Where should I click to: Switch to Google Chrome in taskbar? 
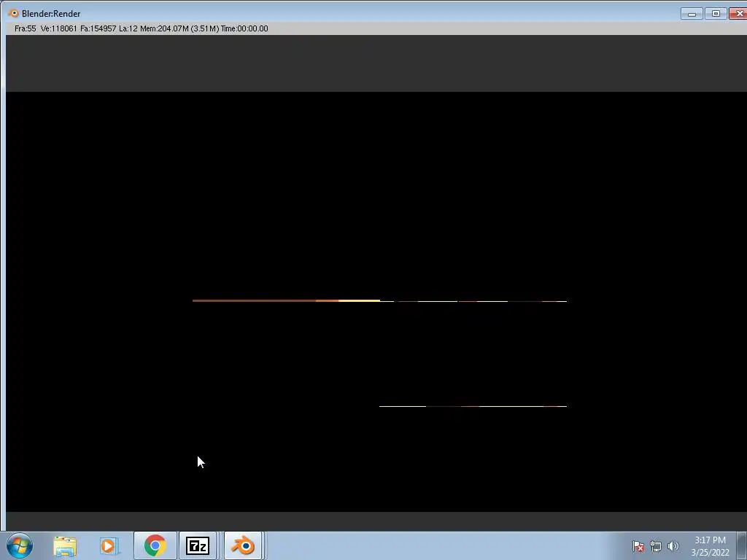pyautogui.click(x=155, y=545)
